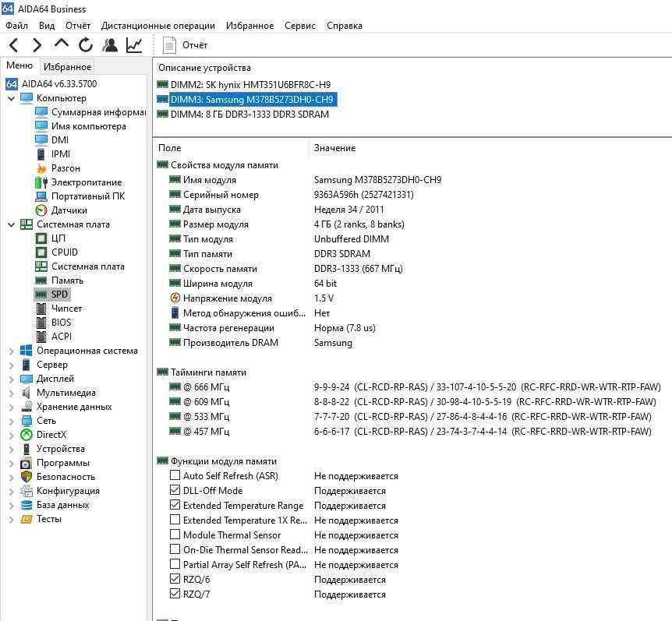Toggle Partial Array Self Refresh checkbox
The height and width of the screenshot is (621, 672).
pos(175,564)
